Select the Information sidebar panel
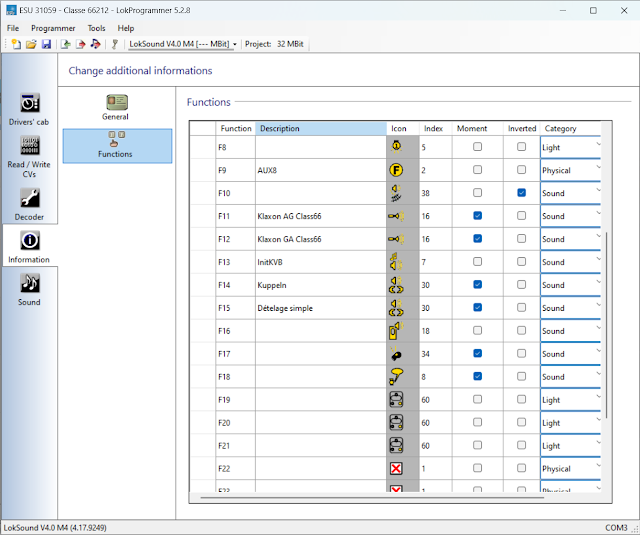The image size is (640, 535). click(29, 247)
